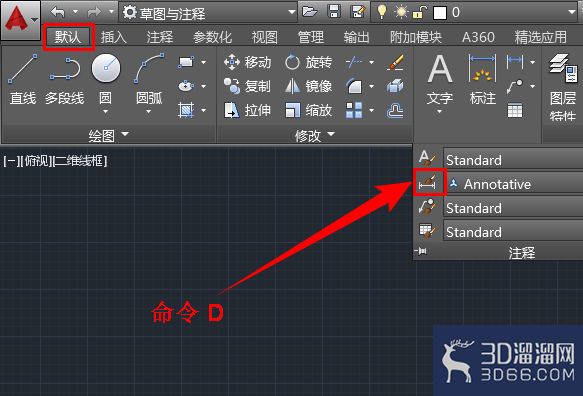Toggle the layer freeze sun icon
Image resolution: width=583 pixels, height=396 pixels.
point(401,12)
